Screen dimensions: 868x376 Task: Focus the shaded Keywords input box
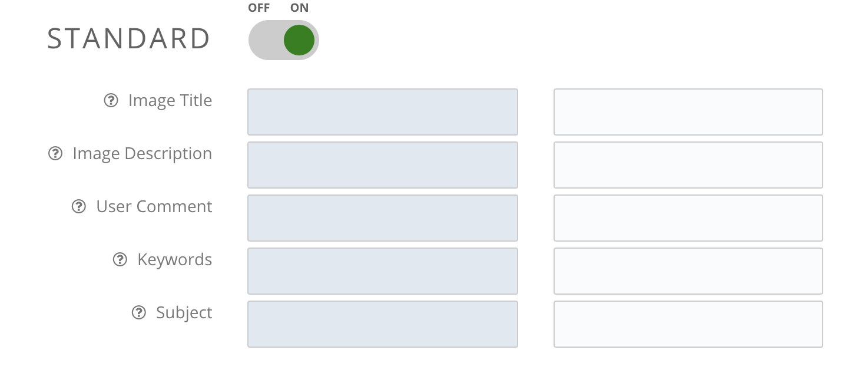[383, 271]
